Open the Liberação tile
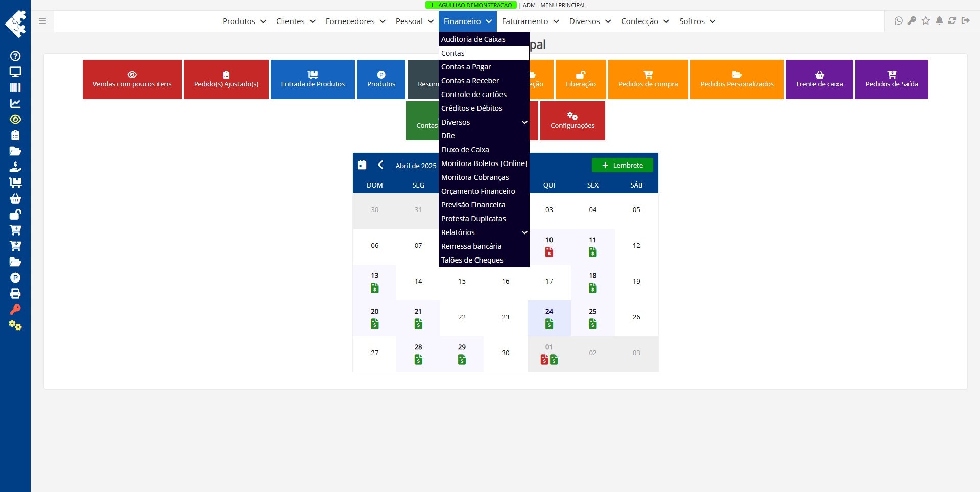Viewport: 980px width, 492px height. [581, 79]
